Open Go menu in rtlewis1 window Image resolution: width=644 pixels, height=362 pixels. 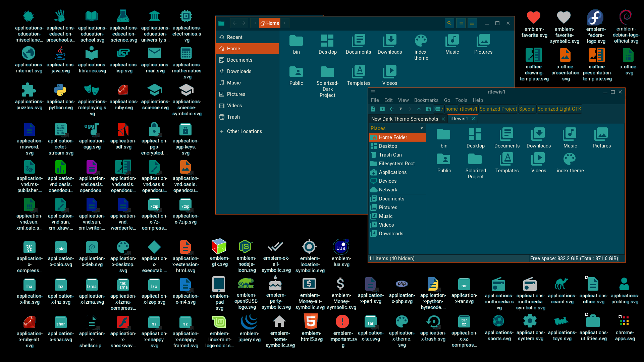(x=447, y=100)
